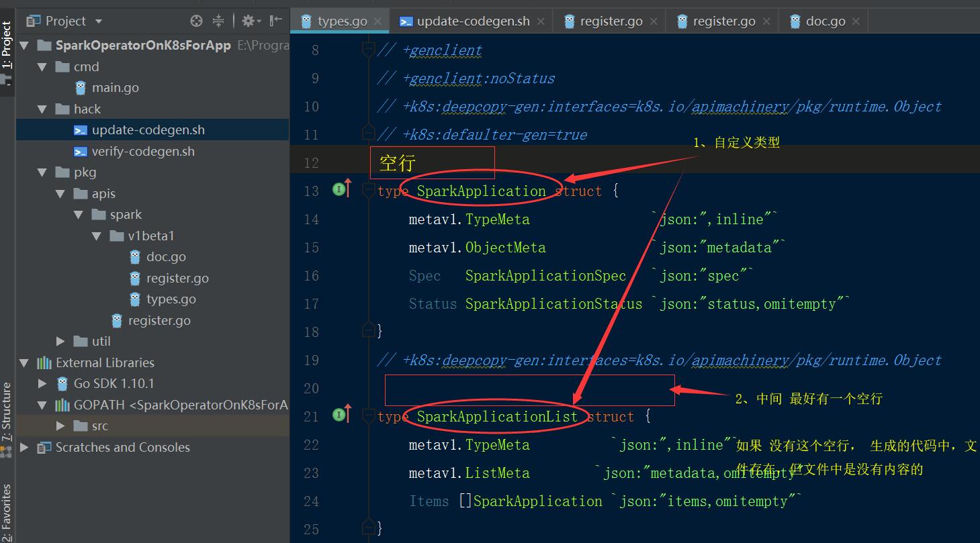This screenshot has height=543, width=980.
Task: Select types.go in project tree
Action: pyautogui.click(x=171, y=299)
